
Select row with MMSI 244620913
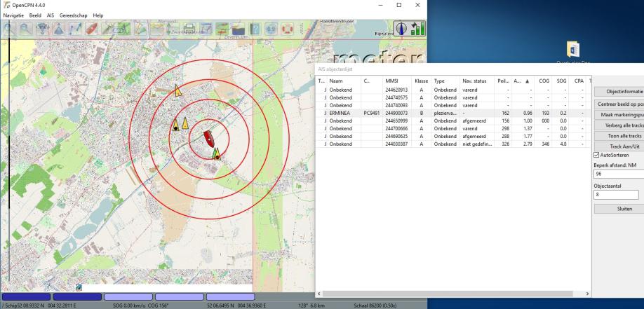453,90
